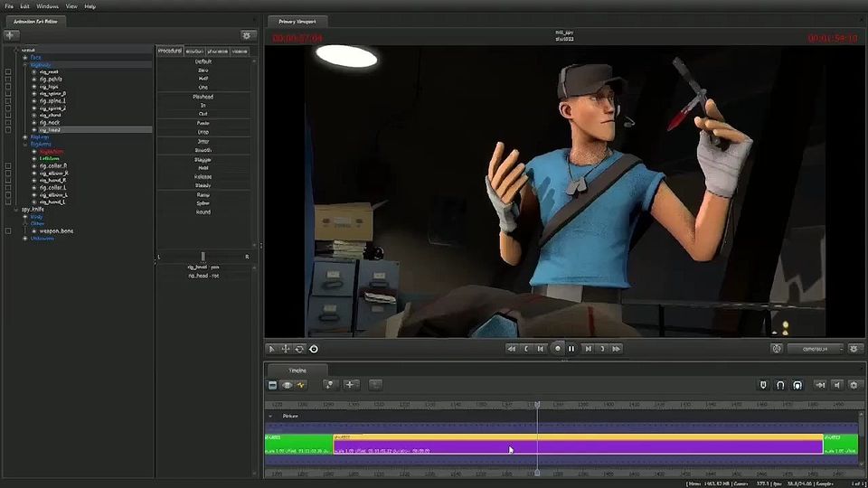868x488 pixels.
Task: Select the purple shot clip in timeline
Action: [x=578, y=445]
